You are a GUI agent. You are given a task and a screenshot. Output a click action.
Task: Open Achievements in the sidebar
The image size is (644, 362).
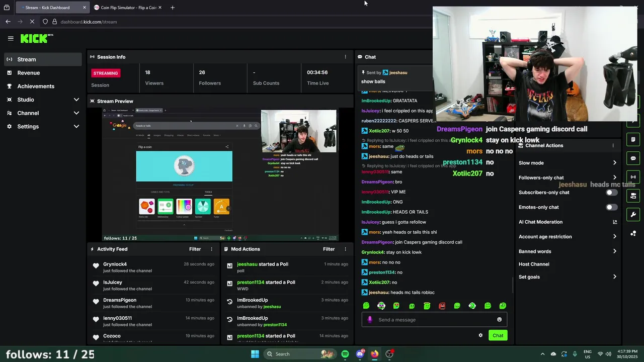(x=43, y=86)
